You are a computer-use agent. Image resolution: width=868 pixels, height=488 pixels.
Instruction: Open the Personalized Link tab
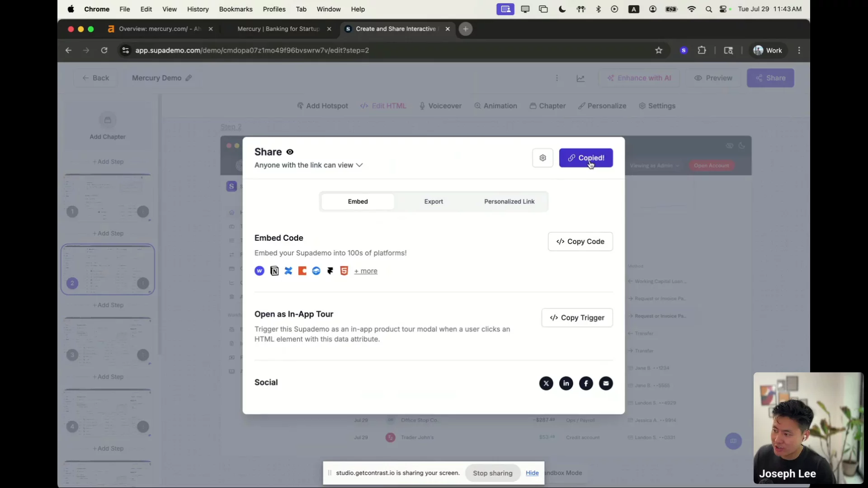[x=509, y=202]
